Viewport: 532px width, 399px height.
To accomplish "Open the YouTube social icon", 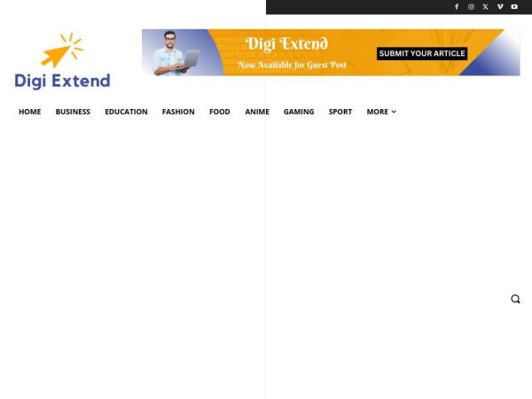I will pyautogui.click(x=514, y=7).
